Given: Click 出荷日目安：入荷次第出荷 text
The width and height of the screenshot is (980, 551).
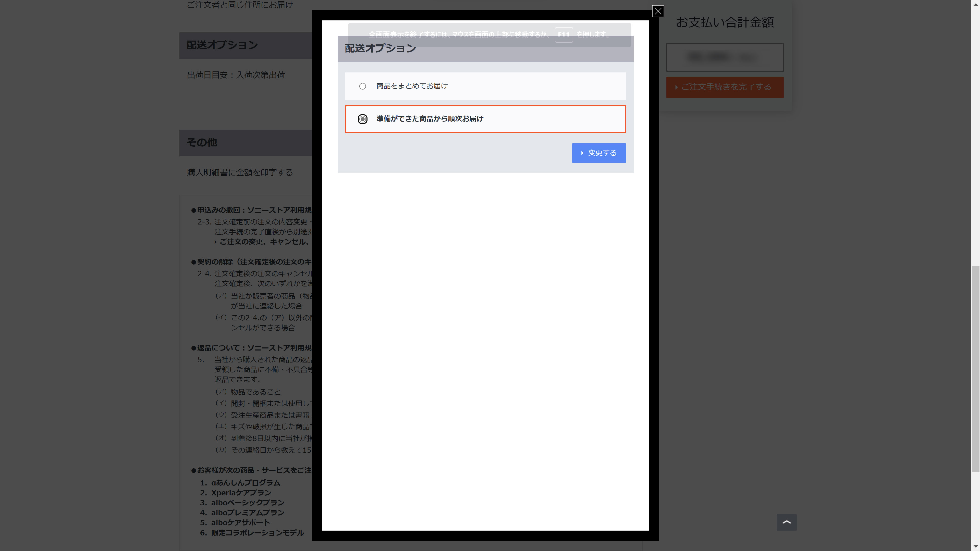Looking at the screenshot, I should point(236,75).
